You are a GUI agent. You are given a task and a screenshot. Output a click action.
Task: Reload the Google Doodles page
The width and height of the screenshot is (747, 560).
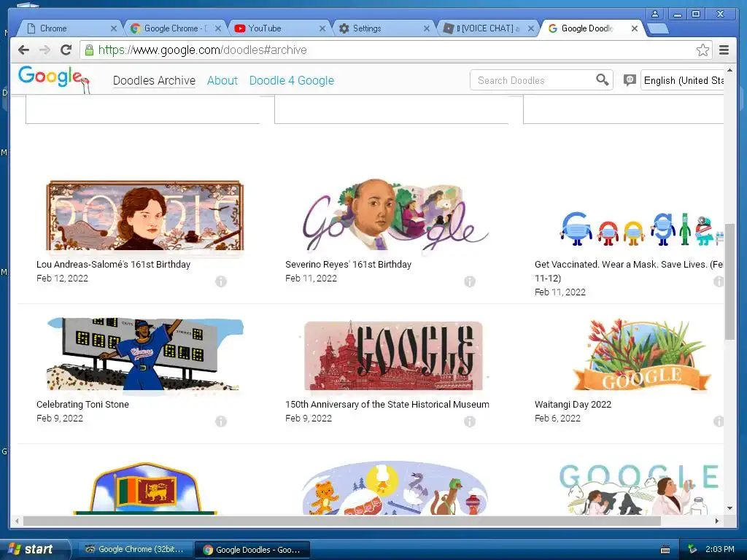click(66, 50)
